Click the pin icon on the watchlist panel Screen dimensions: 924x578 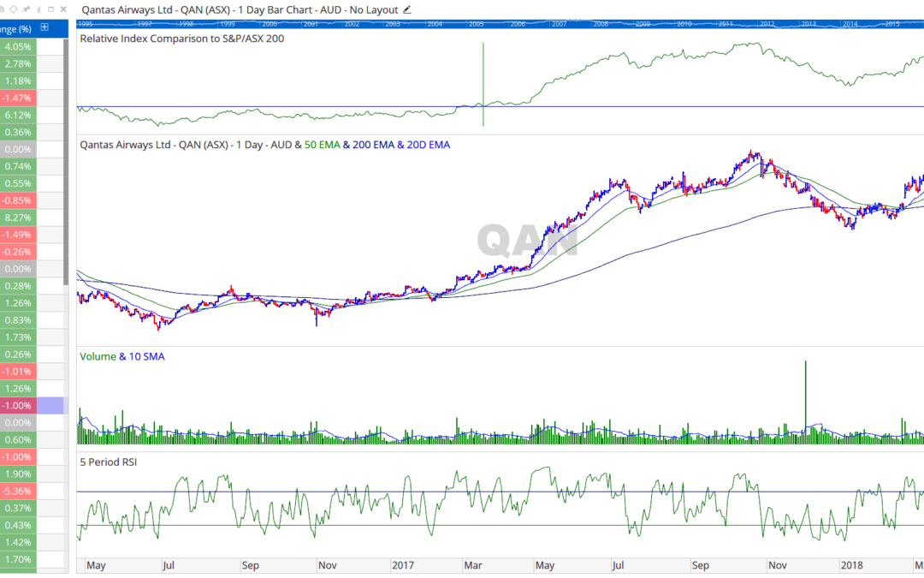tap(26, 9)
